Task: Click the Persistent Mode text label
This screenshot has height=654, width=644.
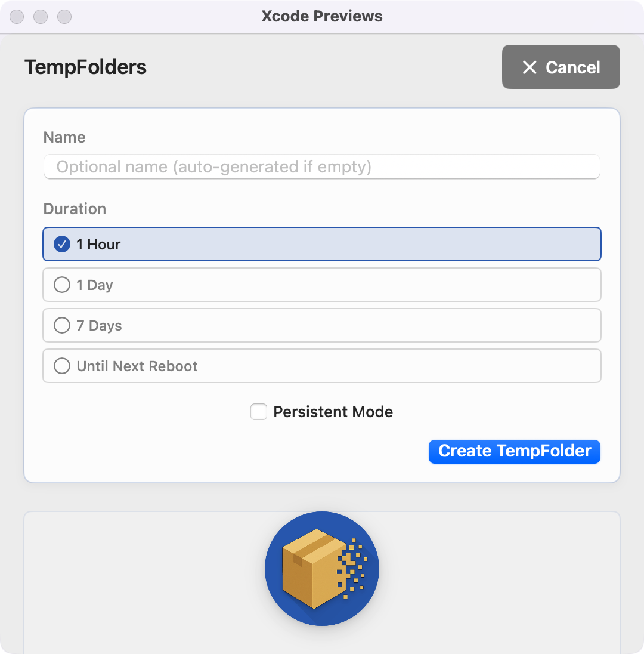Action: [332, 412]
